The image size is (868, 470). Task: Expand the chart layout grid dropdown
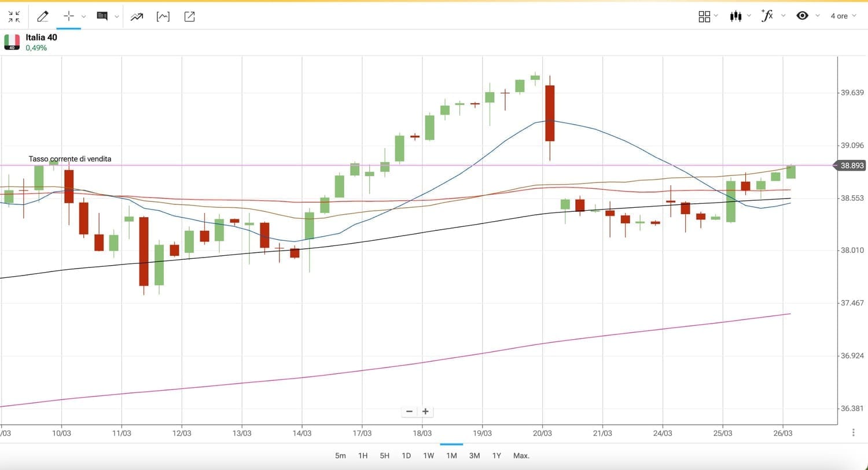tap(716, 16)
